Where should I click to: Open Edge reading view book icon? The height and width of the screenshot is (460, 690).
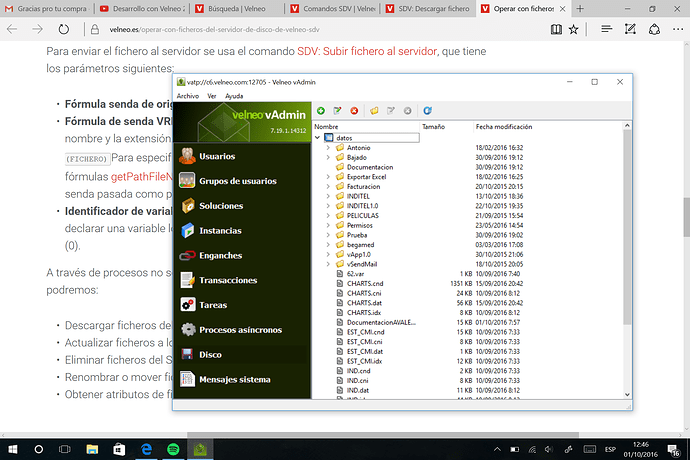[x=556, y=29]
